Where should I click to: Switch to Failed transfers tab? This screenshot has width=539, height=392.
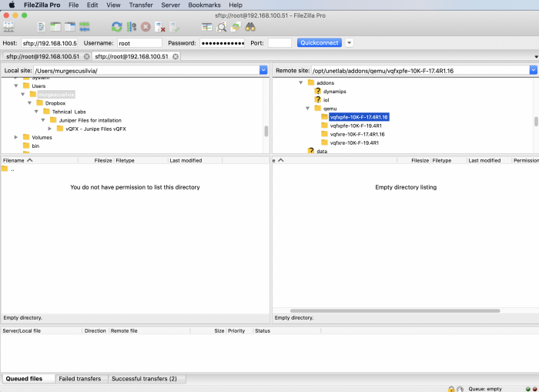point(80,379)
